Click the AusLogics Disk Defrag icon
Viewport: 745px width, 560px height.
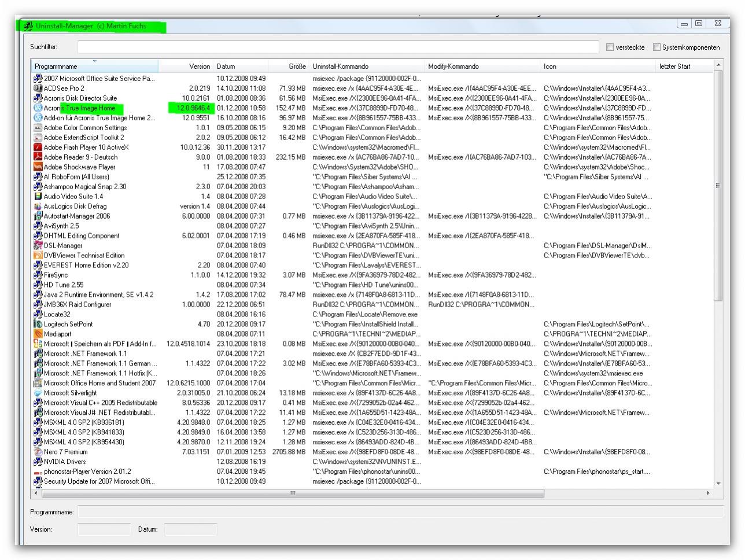[38, 207]
